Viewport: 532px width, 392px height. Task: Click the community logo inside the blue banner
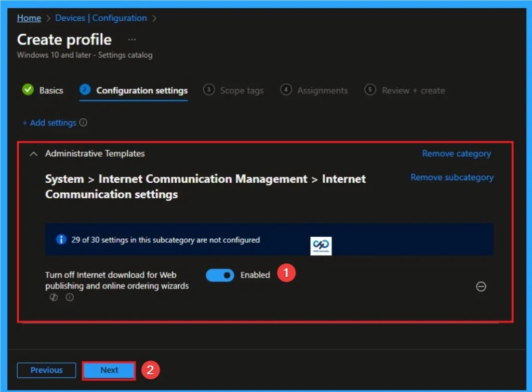322,245
